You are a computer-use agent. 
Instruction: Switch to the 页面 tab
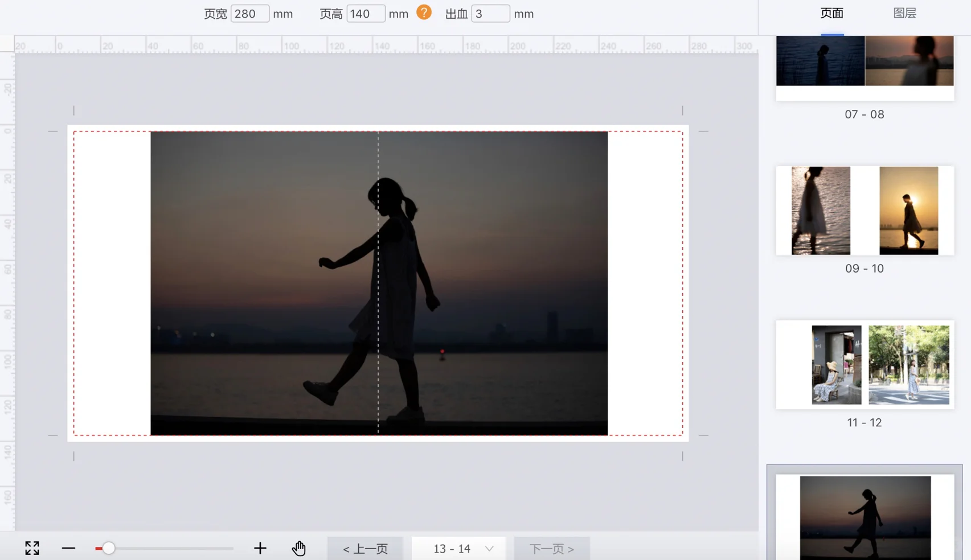(x=831, y=14)
